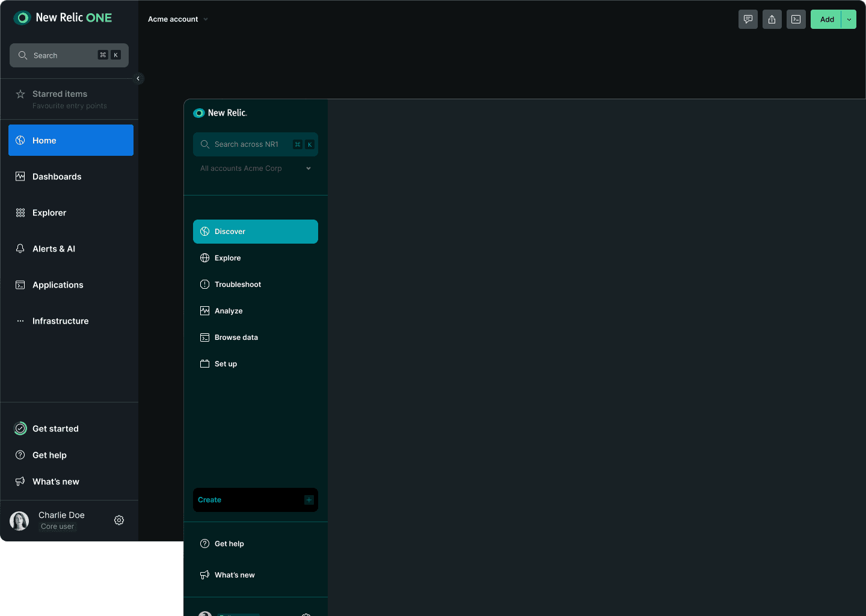Select Discover in the inner navigation
This screenshot has height=616, width=866.
[x=256, y=232]
